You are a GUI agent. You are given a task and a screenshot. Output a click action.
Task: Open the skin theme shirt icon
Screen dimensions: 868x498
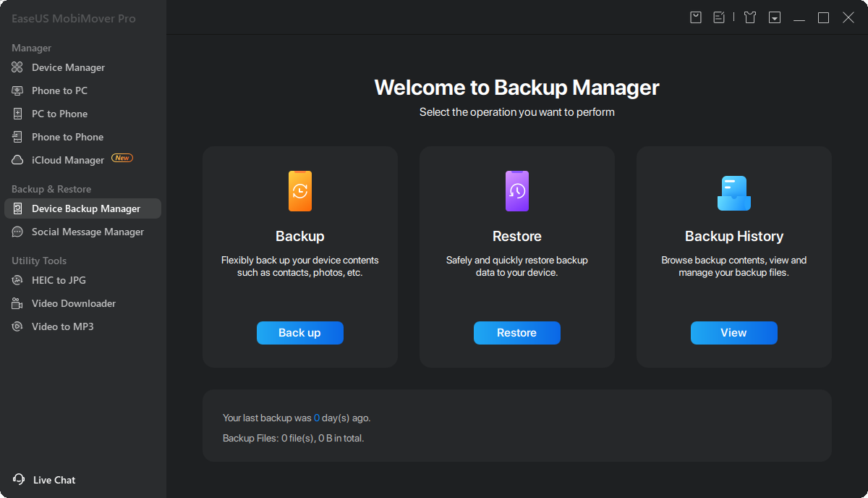tap(750, 17)
